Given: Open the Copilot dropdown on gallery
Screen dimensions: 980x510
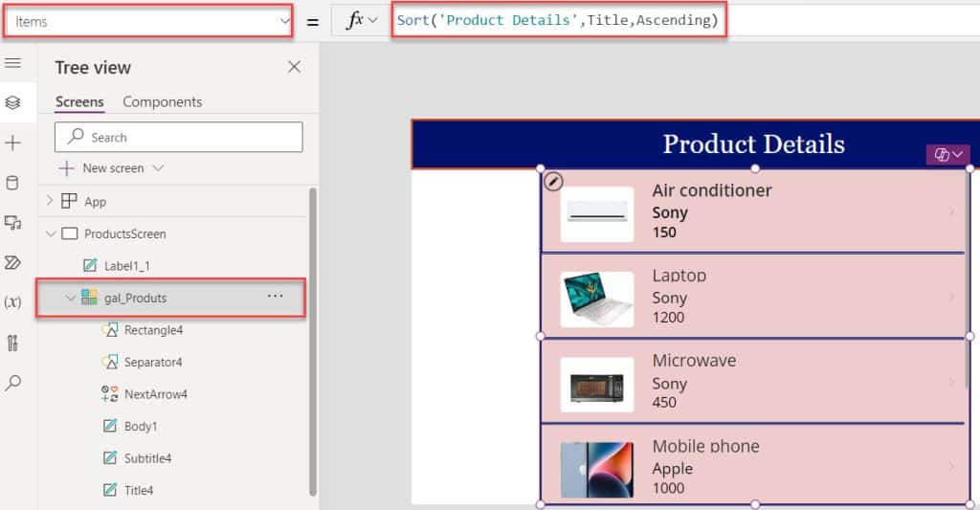Looking at the screenshot, I should pos(947,154).
